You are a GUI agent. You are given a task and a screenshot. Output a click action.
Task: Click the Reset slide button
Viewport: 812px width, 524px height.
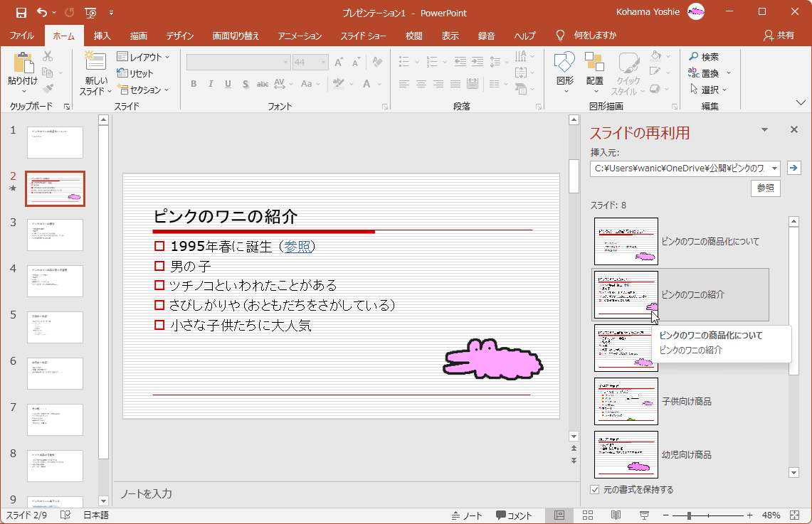coord(135,73)
